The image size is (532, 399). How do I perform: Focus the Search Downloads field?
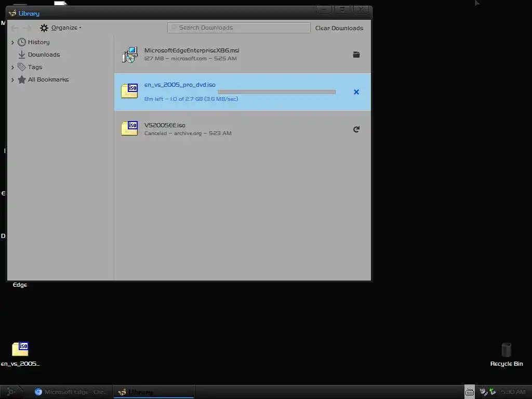(x=238, y=28)
